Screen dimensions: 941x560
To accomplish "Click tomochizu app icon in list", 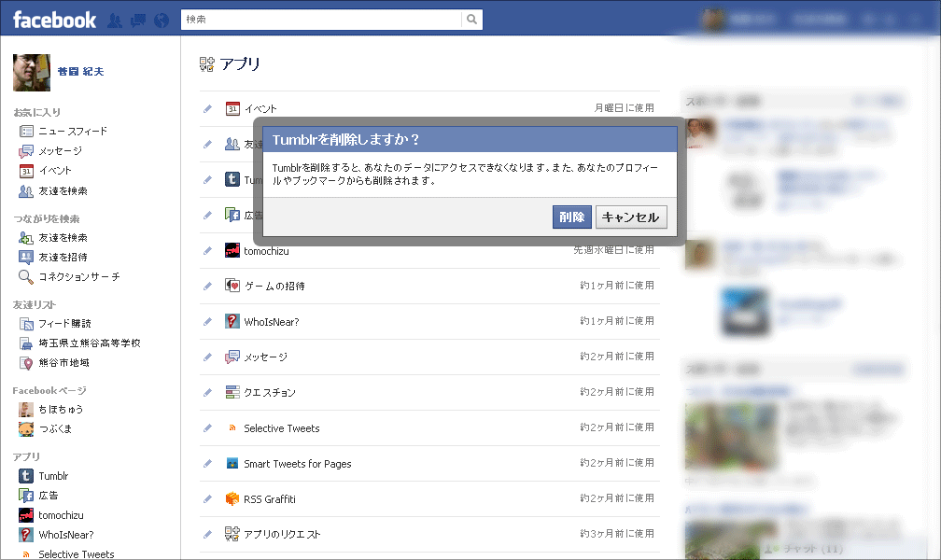I will [x=232, y=251].
